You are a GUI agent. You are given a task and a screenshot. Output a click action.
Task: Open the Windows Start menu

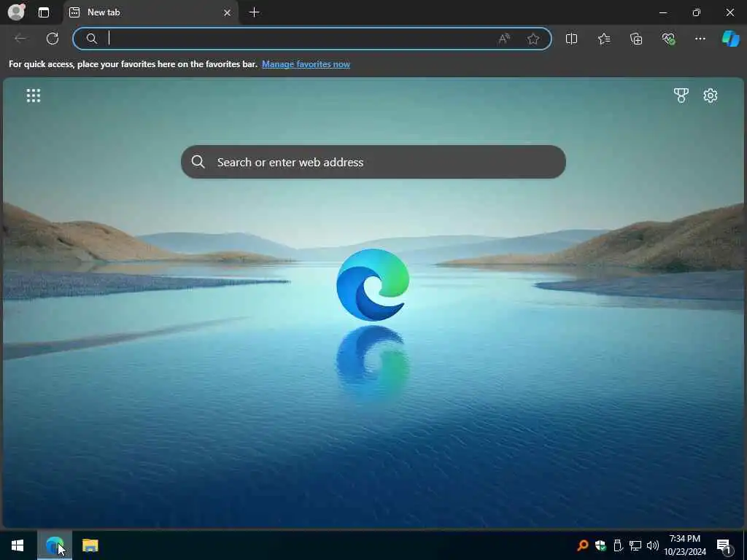click(x=18, y=545)
